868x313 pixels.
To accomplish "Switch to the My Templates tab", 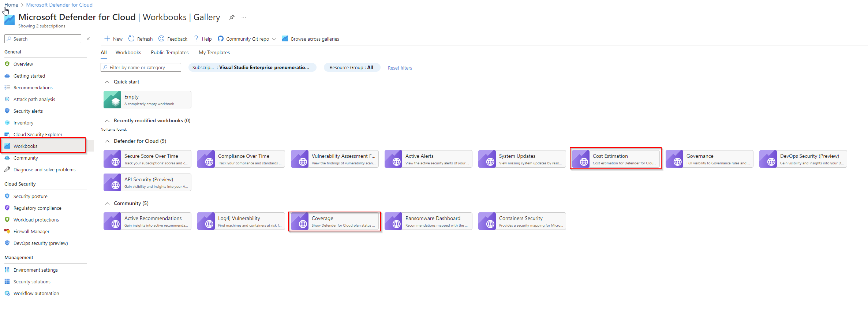I will pyautogui.click(x=214, y=53).
